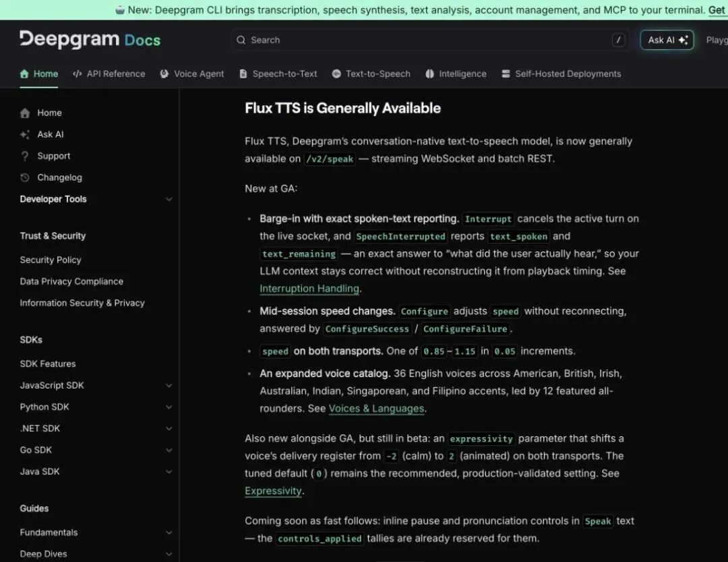Click the Text-to-Speech tab icon
Image resolution: width=728 pixels, height=562 pixels.
pos(336,74)
